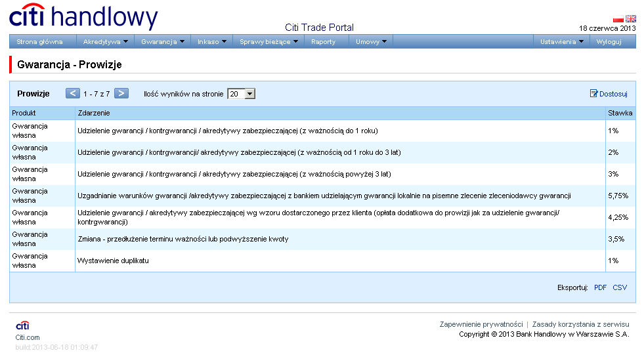This screenshot has height=357, width=644.
Task: Click Wyloguj to log out
Action: [609, 42]
